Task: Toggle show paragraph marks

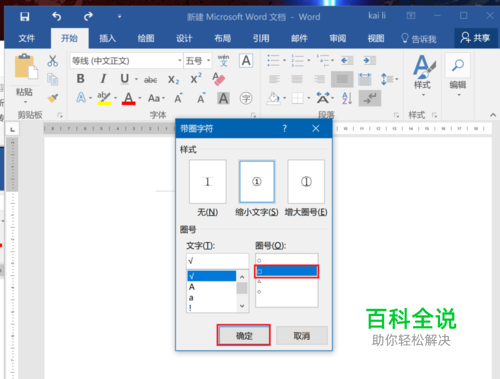Action: (x=370, y=98)
